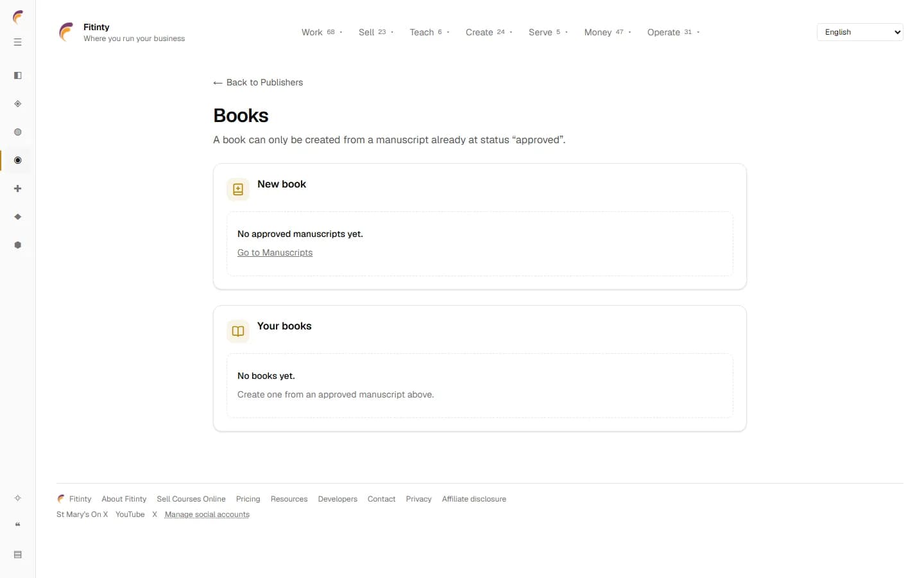
Task: Click the striped grey circle sidebar icon
Action: coord(18,132)
